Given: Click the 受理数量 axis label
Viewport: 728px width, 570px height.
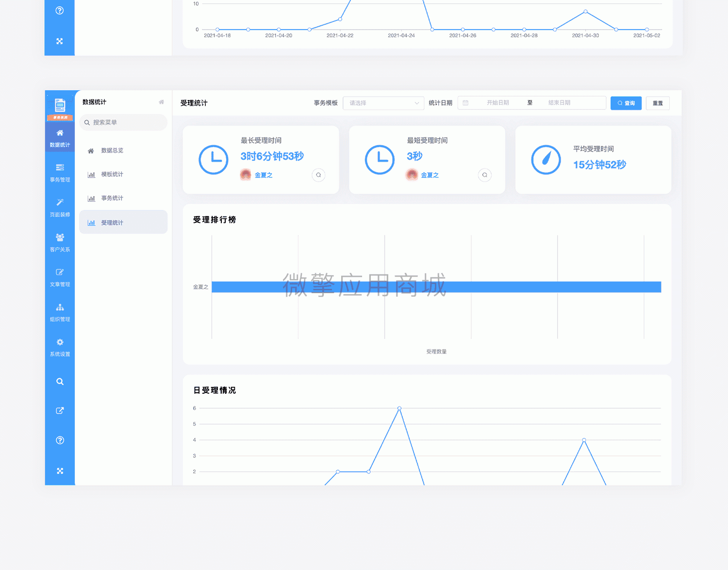Looking at the screenshot, I should click(x=436, y=352).
